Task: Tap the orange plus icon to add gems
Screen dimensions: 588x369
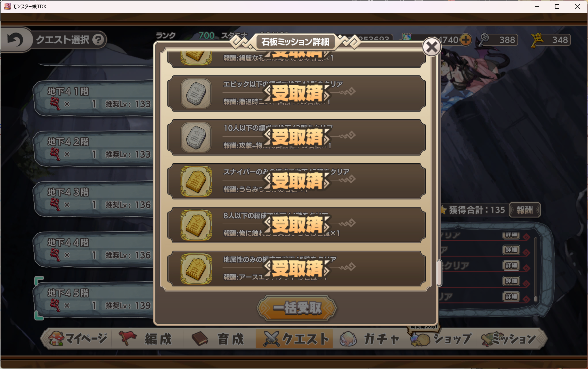Action: (465, 40)
